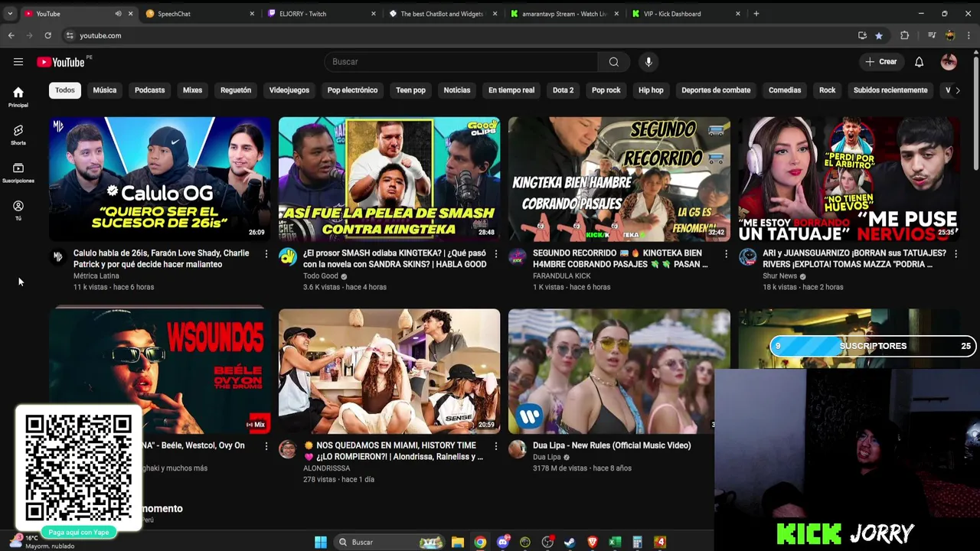
Task: Open the tab search dropdown arrow
Action: 10,14
